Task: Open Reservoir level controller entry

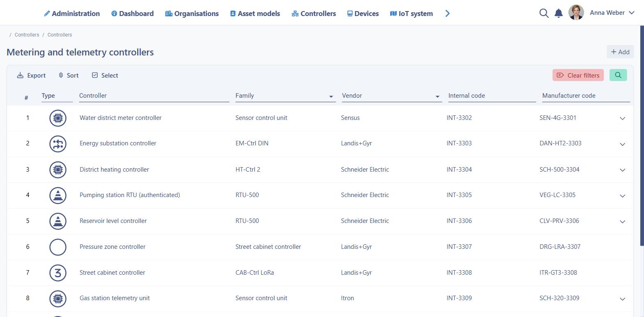Action: pos(113,221)
